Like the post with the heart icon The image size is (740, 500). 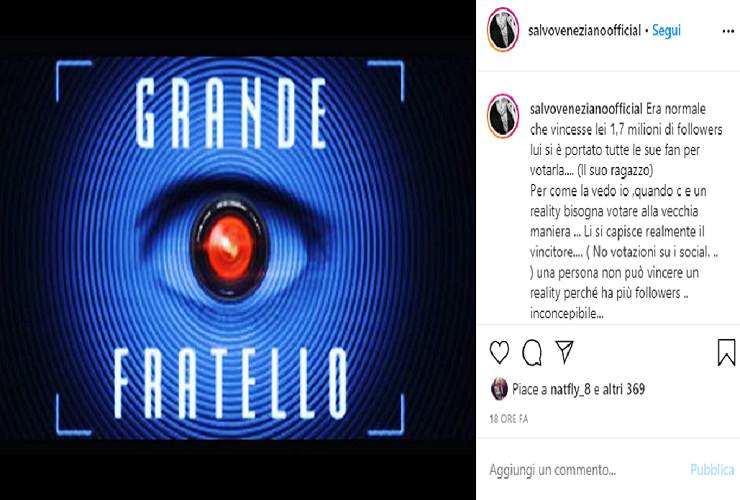499,352
